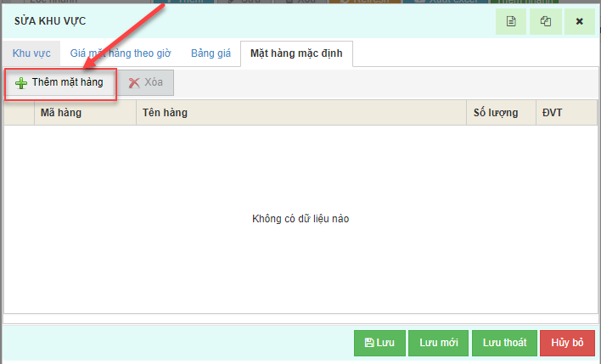
Task: Click the Số lượng column header
Action: pos(502,113)
